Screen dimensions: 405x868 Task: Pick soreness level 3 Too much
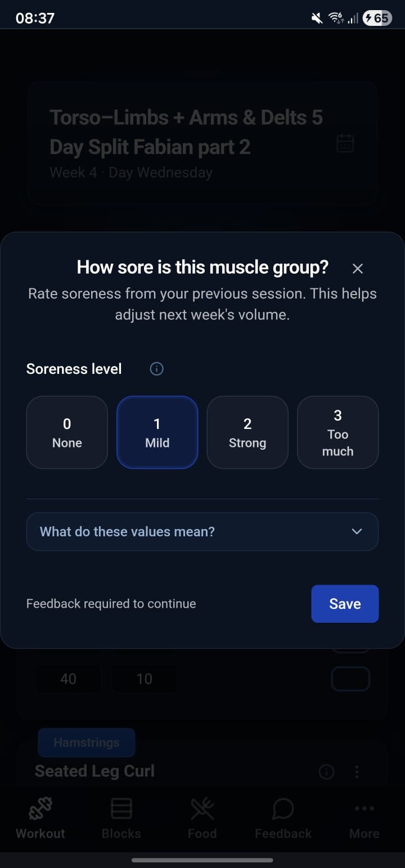pos(337,432)
